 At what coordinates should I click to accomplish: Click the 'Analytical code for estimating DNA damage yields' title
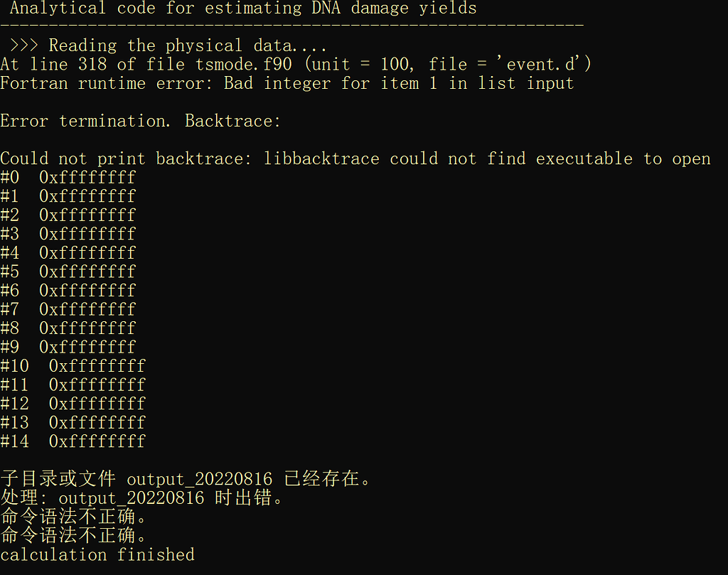pyautogui.click(x=243, y=9)
